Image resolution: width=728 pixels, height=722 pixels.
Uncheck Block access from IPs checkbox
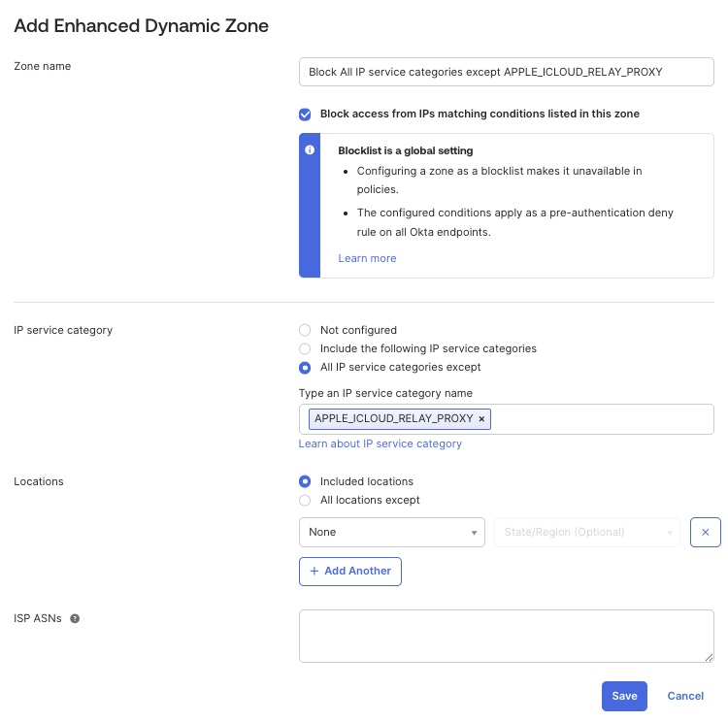click(306, 115)
